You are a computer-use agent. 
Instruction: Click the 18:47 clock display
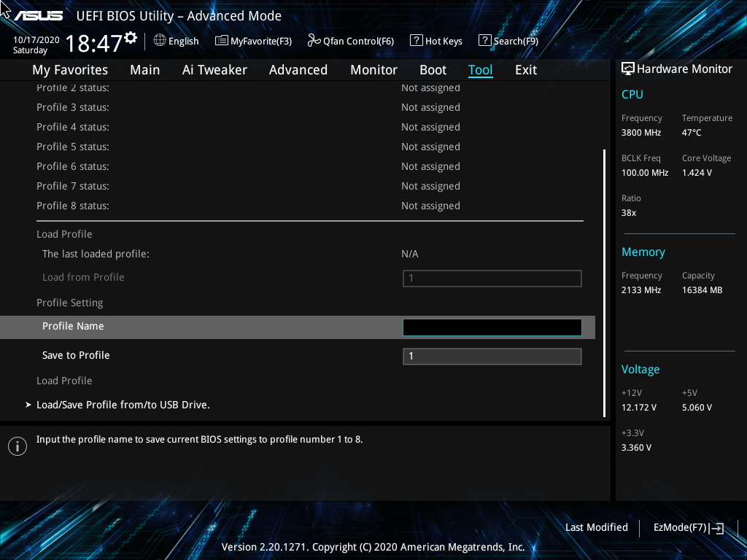94,44
